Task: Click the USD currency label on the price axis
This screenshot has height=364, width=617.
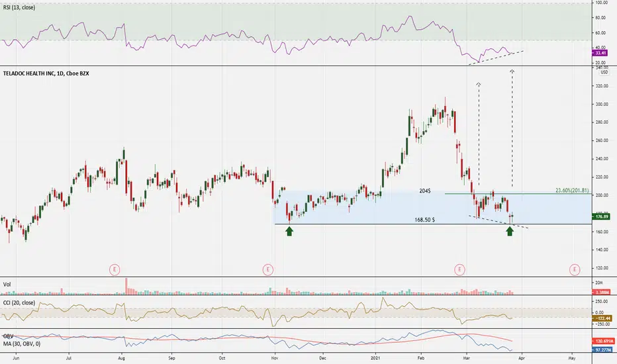Action: point(604,72)
